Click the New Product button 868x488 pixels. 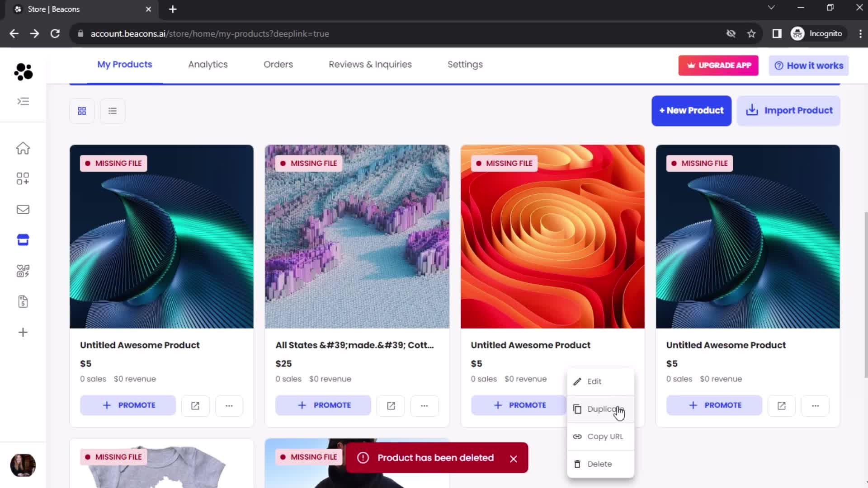(692, 110)
